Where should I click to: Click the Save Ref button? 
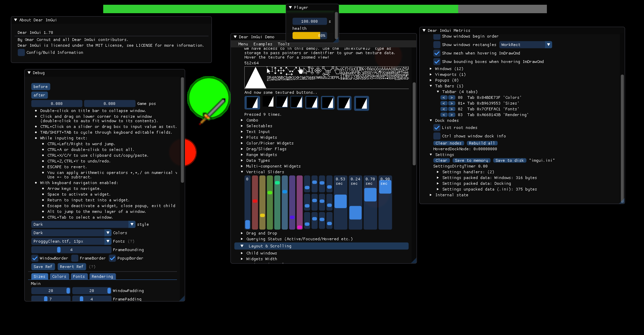coord(43,267)
